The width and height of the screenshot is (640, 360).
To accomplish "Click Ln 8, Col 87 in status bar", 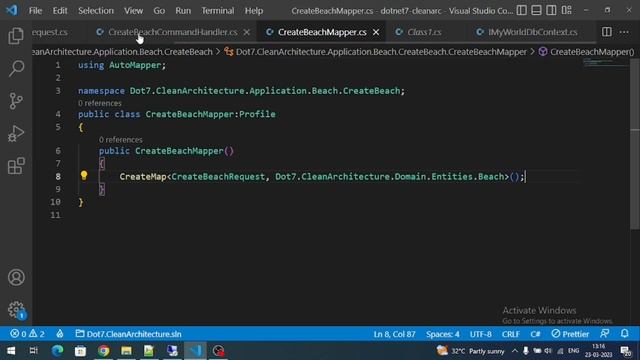I will [x=394, y=334].
